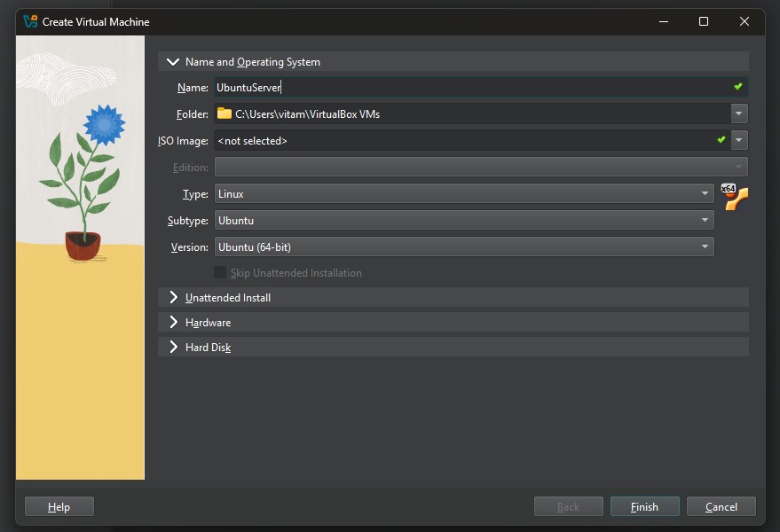Viewport: 780px width, 532px height.
Task: Open the Subtype dropdown
Action: (x=705, y=220)
